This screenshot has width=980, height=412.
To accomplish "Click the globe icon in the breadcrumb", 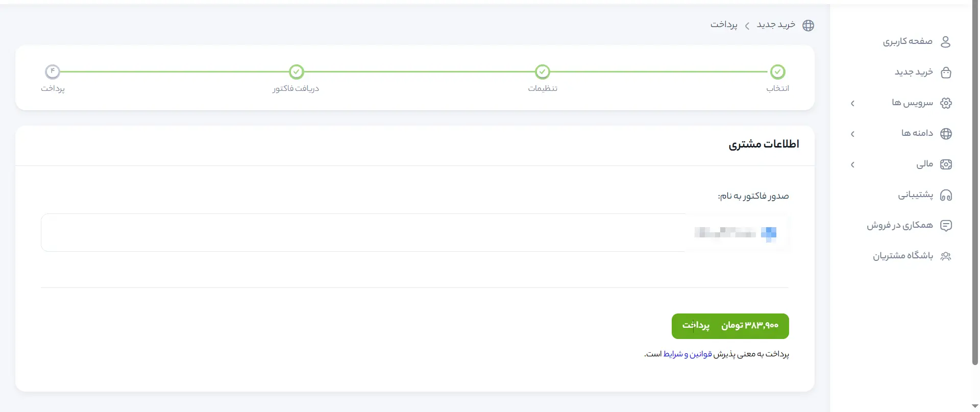I will point(808,26).
